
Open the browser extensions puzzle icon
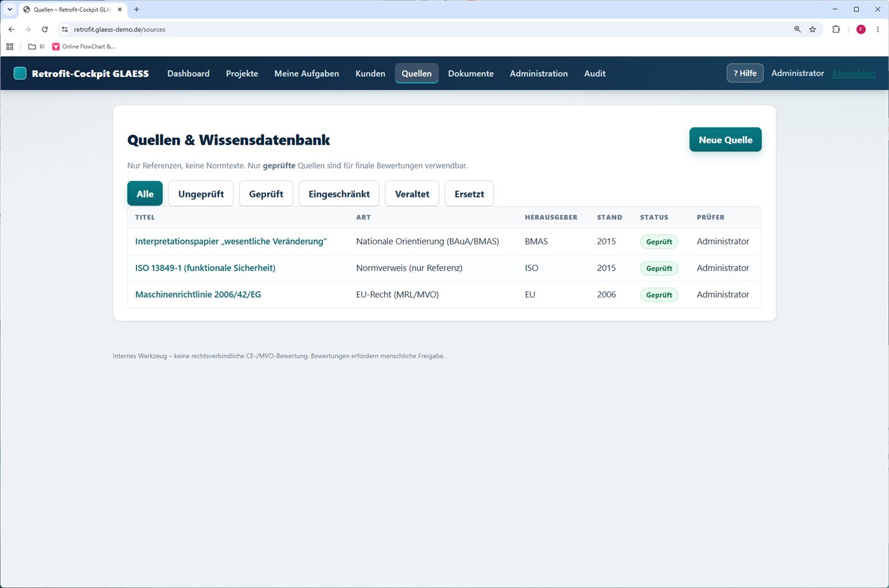pyautogui.click(x=836, y=29)
